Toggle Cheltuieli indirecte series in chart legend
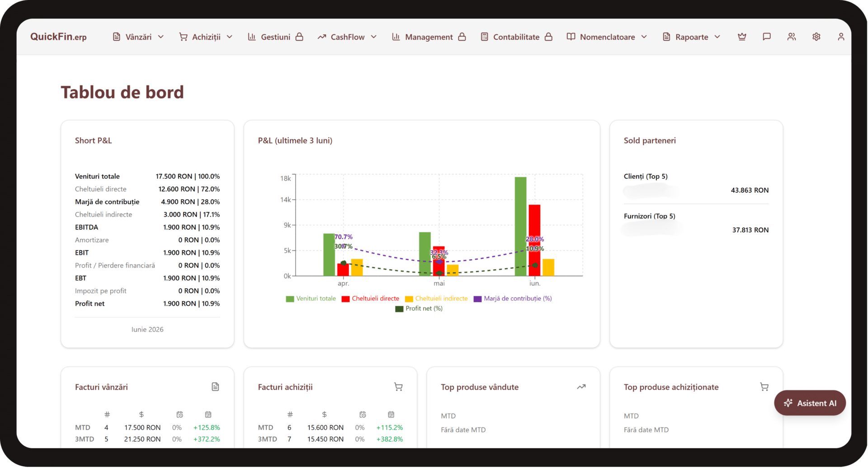Screen dimensions: 868x472 tap(437, 299)
